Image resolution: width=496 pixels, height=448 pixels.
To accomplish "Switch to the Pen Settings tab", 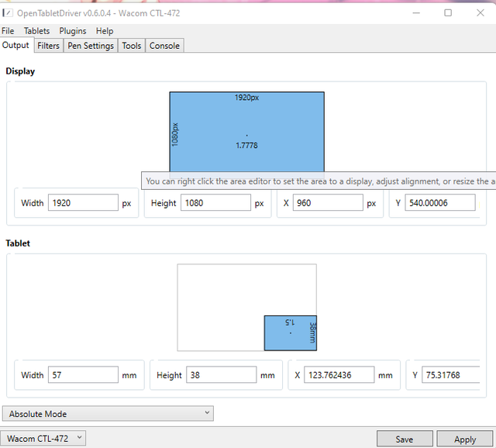I will point(91,46).
